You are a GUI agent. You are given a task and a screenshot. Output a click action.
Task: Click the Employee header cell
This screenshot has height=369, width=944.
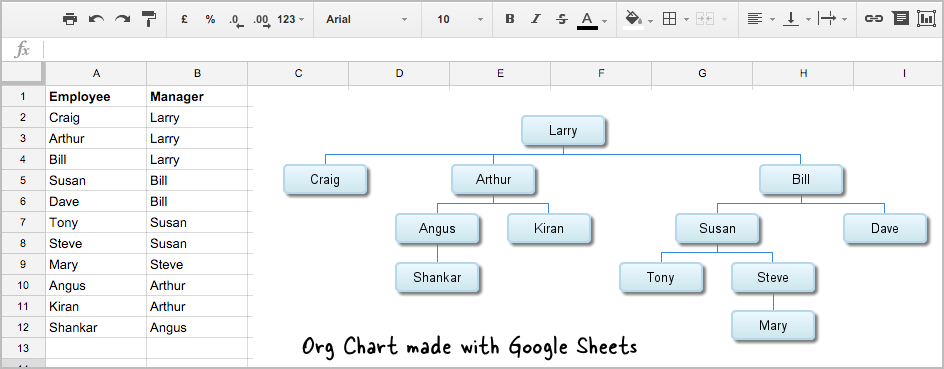pos(96,96)
